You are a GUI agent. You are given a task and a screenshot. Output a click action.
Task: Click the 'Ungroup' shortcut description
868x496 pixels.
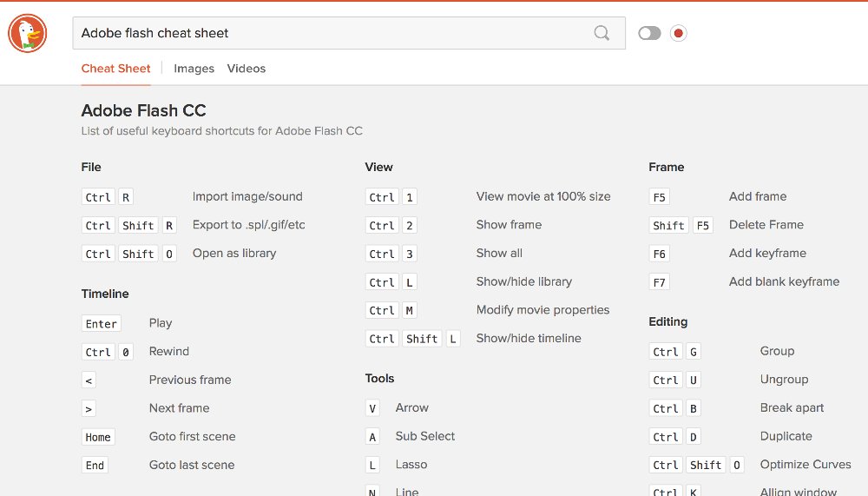(x=784, y=380)
